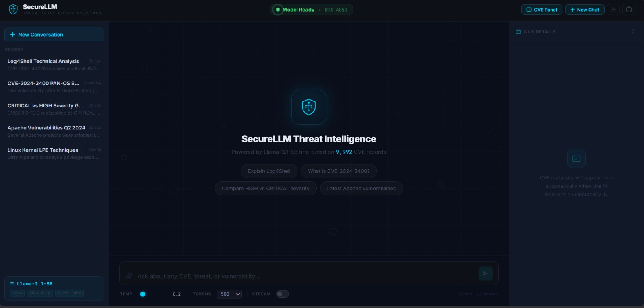Click the 0.2 temperature value
644x308 pixels.
click(x=177, y=294)
